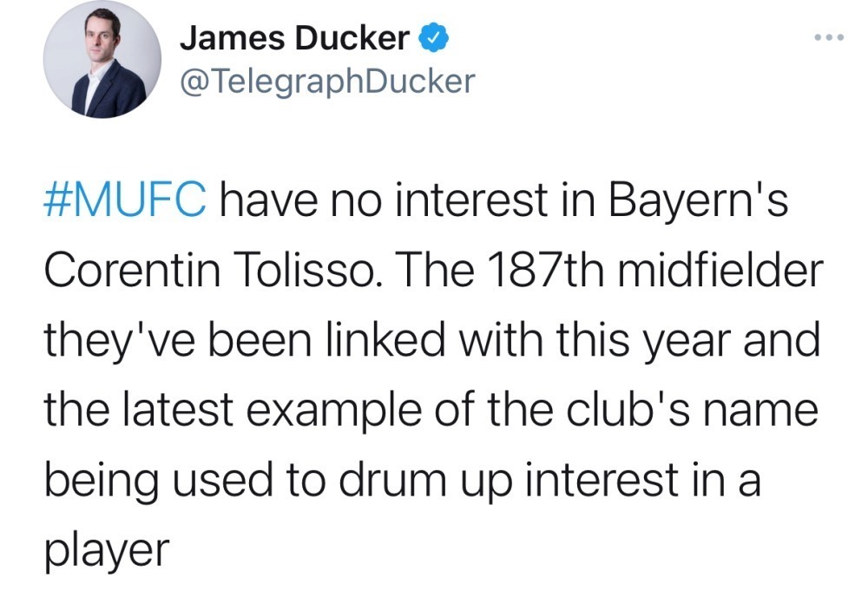The width and height of the screenshot is (868, 590).
Task: Open James Ducker's profile picture
Action: click(x=102, y=61)
